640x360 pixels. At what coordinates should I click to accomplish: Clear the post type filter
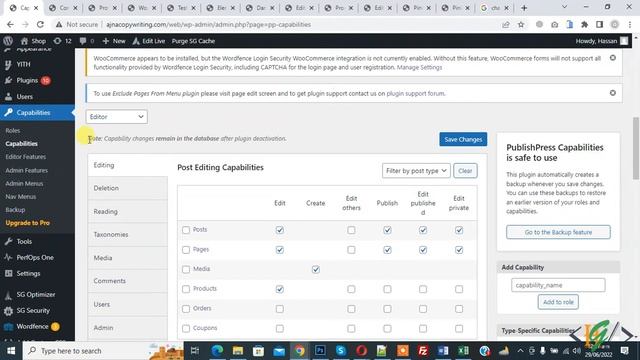pos(465,171)
